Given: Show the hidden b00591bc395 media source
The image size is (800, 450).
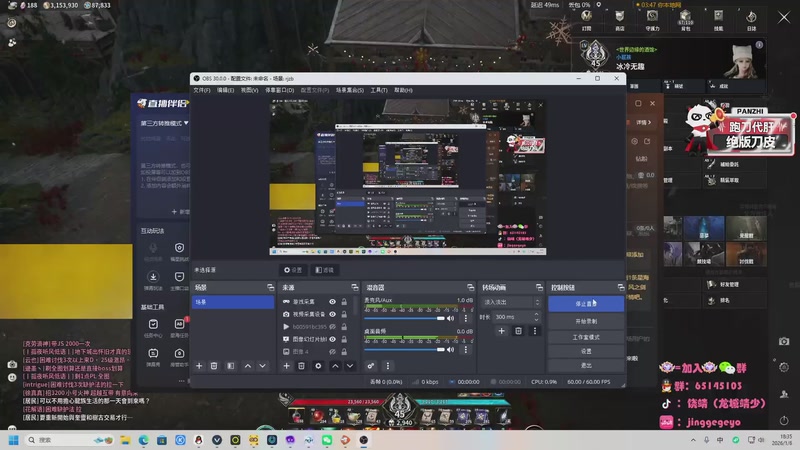Looking at the screenshot, I should 332,327.
